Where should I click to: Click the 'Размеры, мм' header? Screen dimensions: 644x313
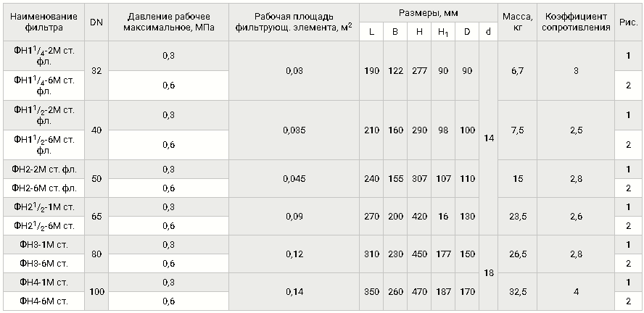coord(429,13)
